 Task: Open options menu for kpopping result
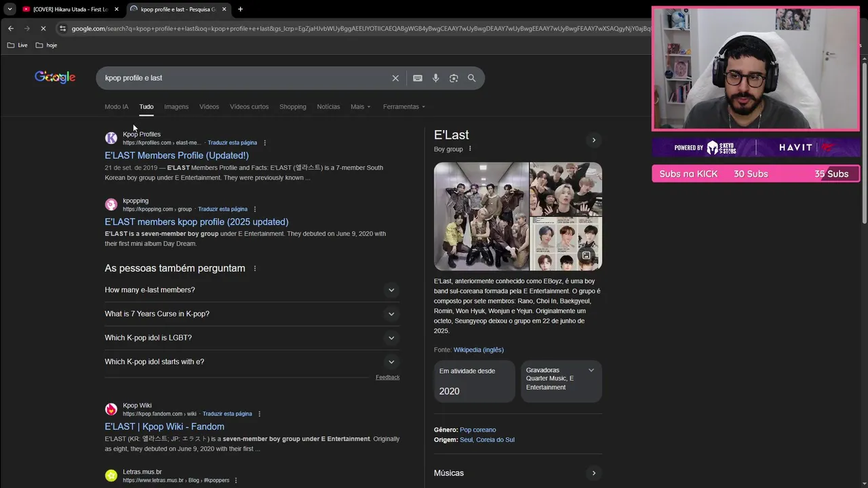[255, 209]
